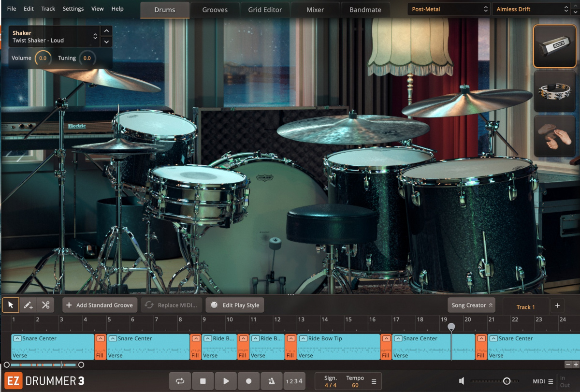Open Edit Play Style
Image resolution: width=580 pixels, height=392 pixels.
pos(235,305)
